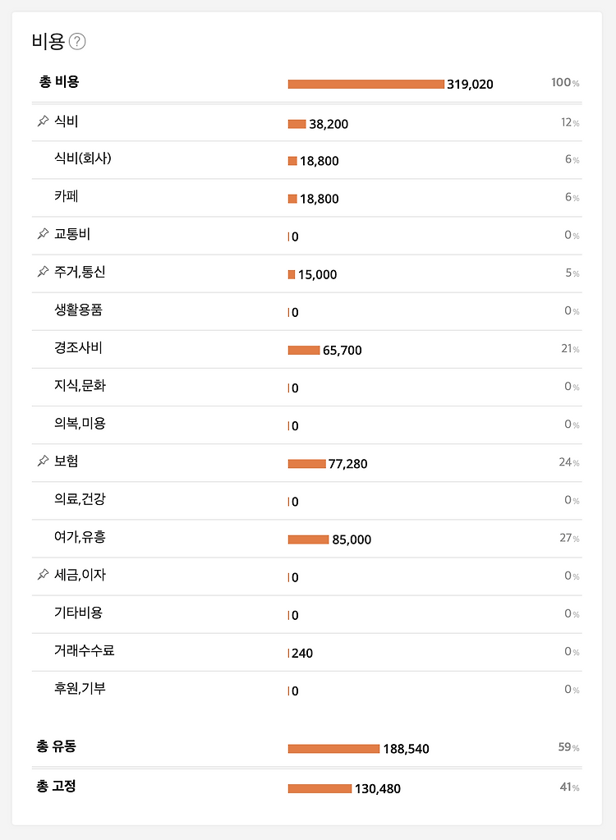The width and height of the screenshot is (616, 840).
Task: Click the 총 고정 summary row
Action: click(x=57, y=786)
